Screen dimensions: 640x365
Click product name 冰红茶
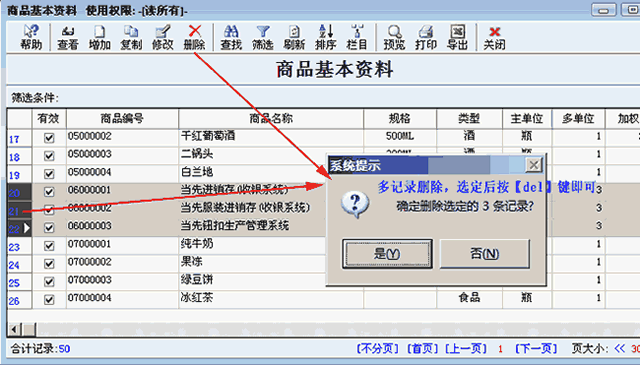(x=197, y=298)
